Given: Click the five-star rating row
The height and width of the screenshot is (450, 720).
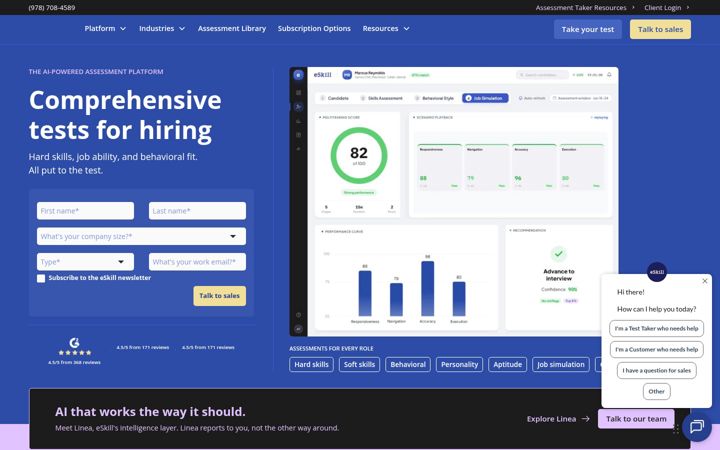Looking at the screenshot, I should 74,353.
